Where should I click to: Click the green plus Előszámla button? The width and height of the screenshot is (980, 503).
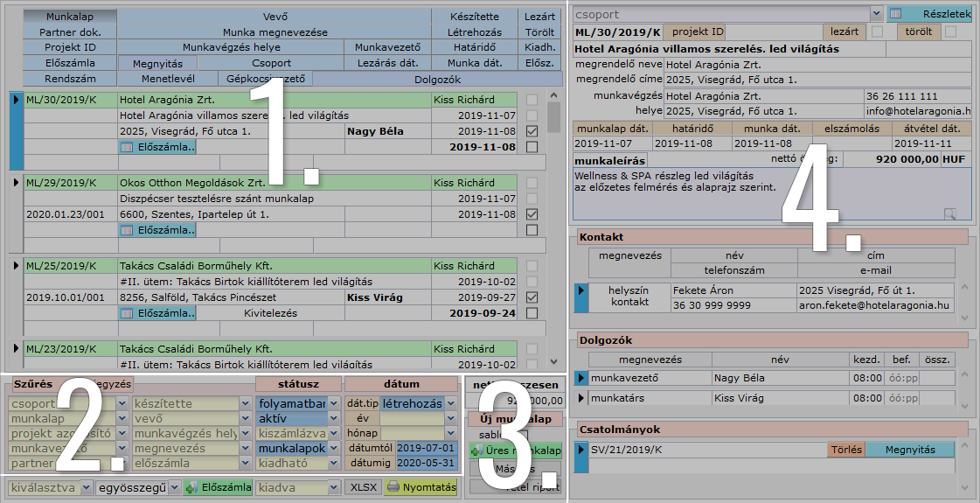[x=218, y=487]
